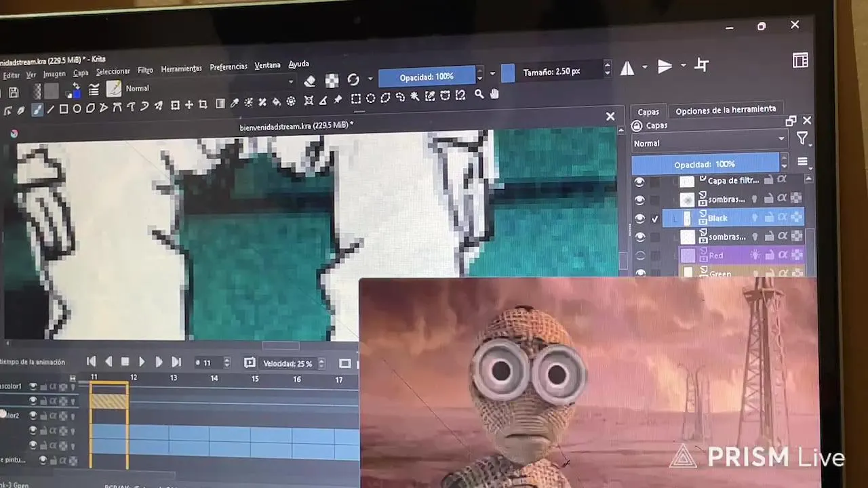
Task: Select the Line tool
Action: (x=50, y=109)
